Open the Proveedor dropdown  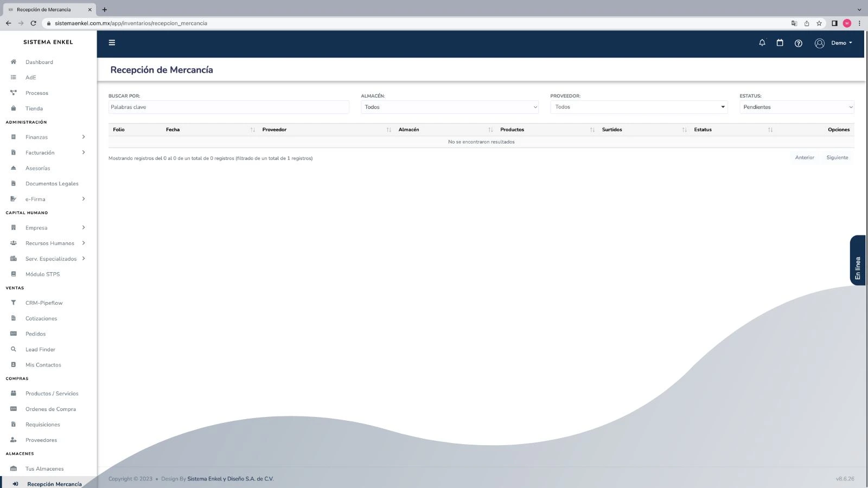[639, 107]
